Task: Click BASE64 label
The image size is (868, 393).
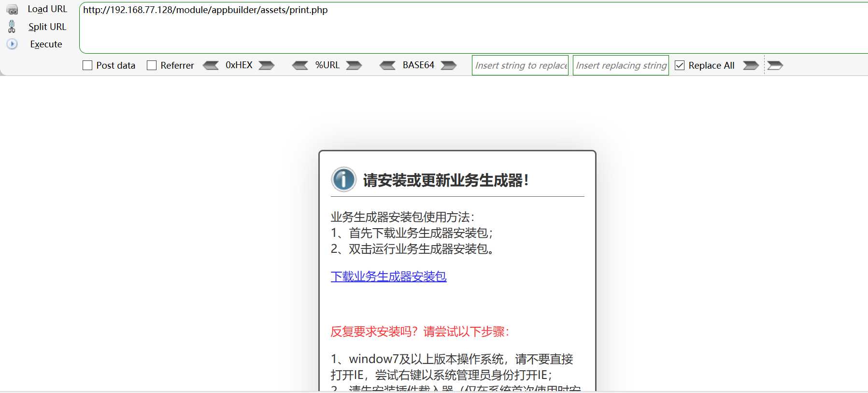Action: (418, 65)
